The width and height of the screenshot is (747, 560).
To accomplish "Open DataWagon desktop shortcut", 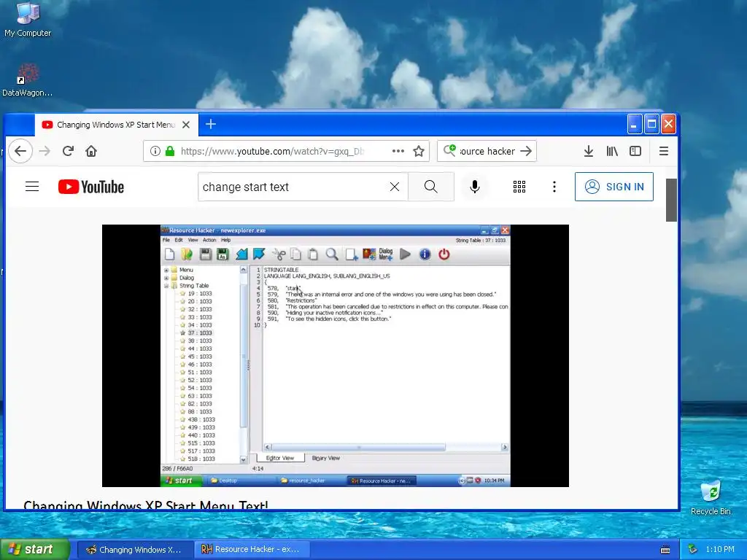I will (x=27, y=80).
